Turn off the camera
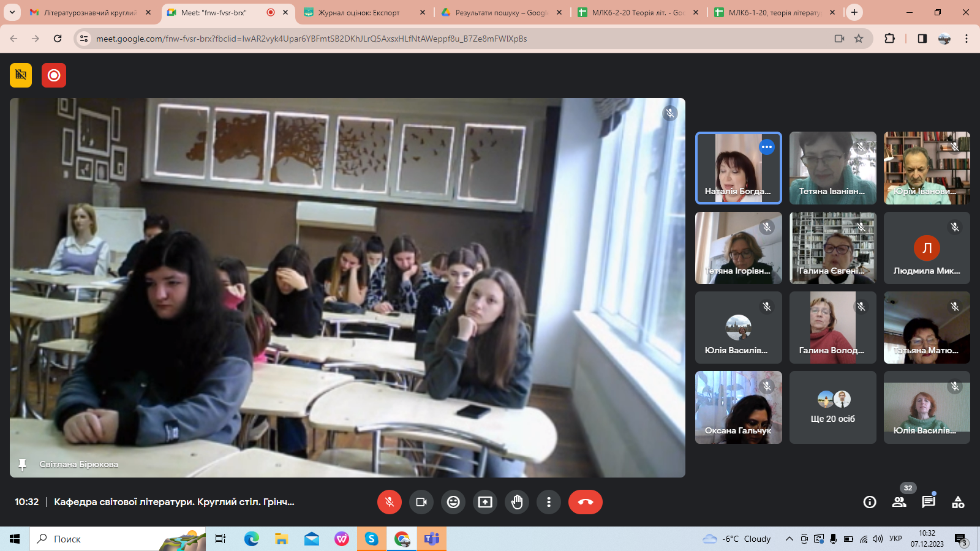Viewport: 980px width, 551px height. point(421,502)
